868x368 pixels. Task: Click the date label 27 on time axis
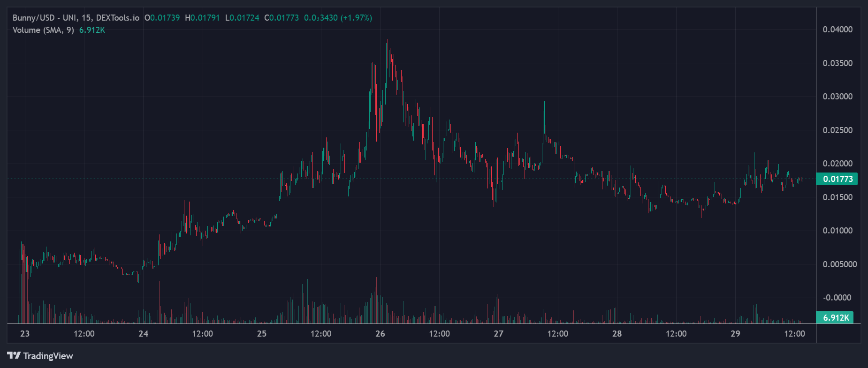[x=499, y=334]
